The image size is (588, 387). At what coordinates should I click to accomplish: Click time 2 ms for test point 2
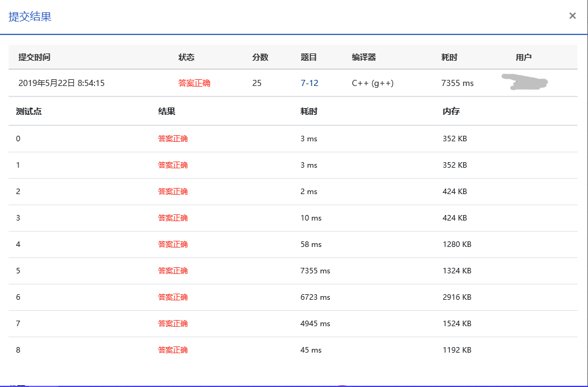click(308, 192)
